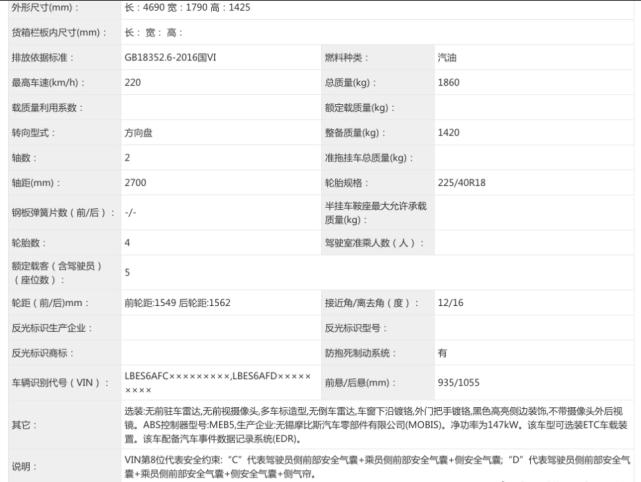Click the 总质量 value 1860
Viewport: 641px width, 482px height.
[449, 83]
